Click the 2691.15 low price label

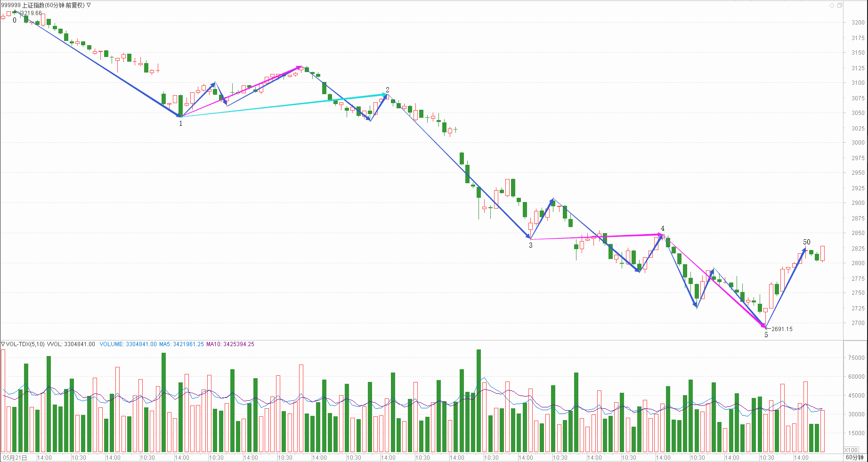tap(782, 329)
